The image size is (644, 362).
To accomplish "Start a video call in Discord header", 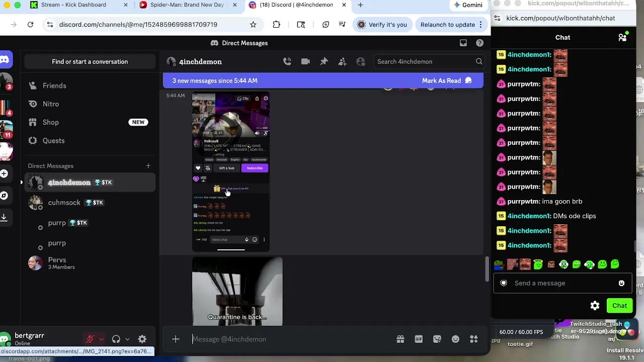I will [305, 61].
